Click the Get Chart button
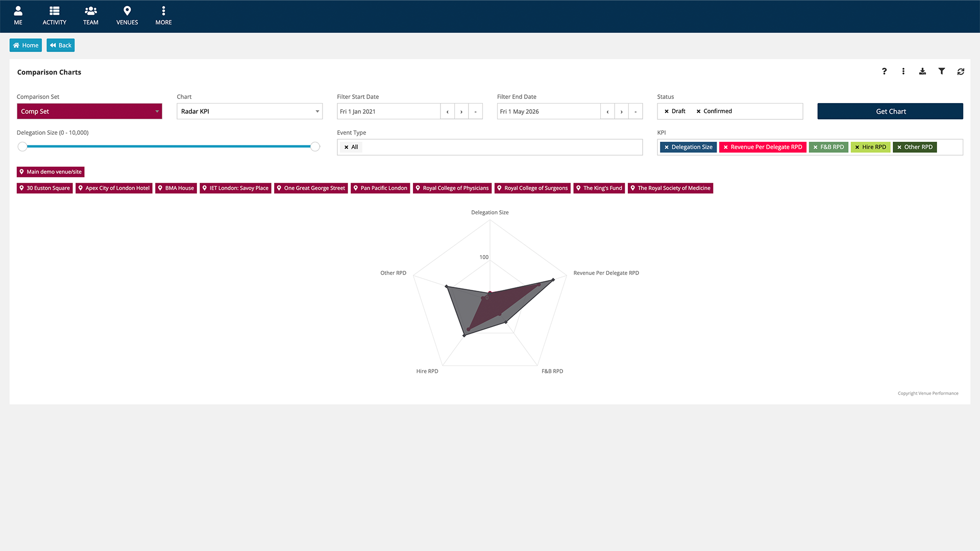The width and height of the screenshot is (980, 551). tap(890, 111)
